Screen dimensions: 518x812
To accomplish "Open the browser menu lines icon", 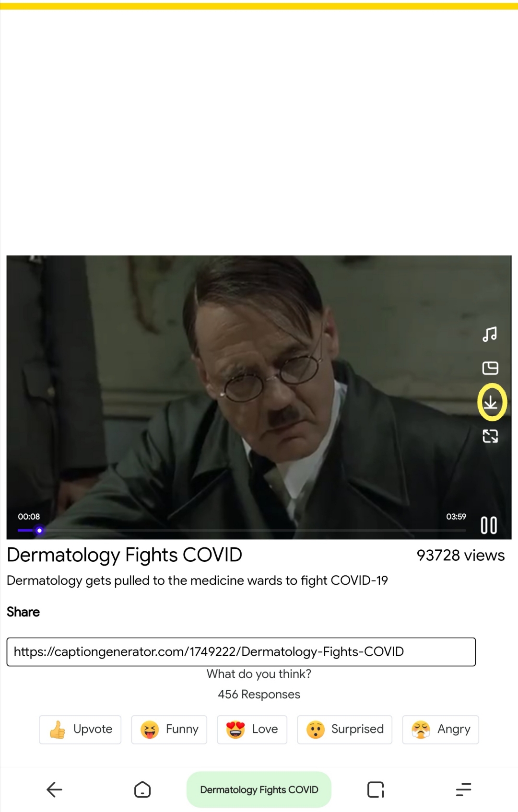I will point(463,789).
